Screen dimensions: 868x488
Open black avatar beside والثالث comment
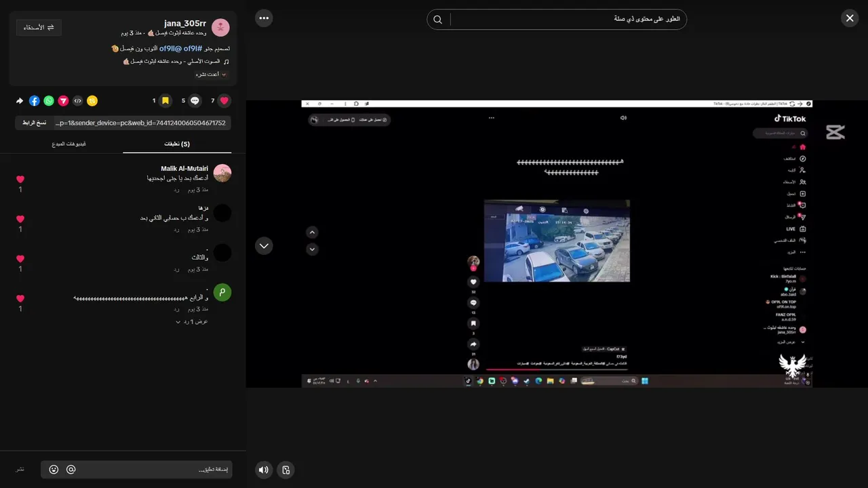pyautogui.click(x=222, y=253)
